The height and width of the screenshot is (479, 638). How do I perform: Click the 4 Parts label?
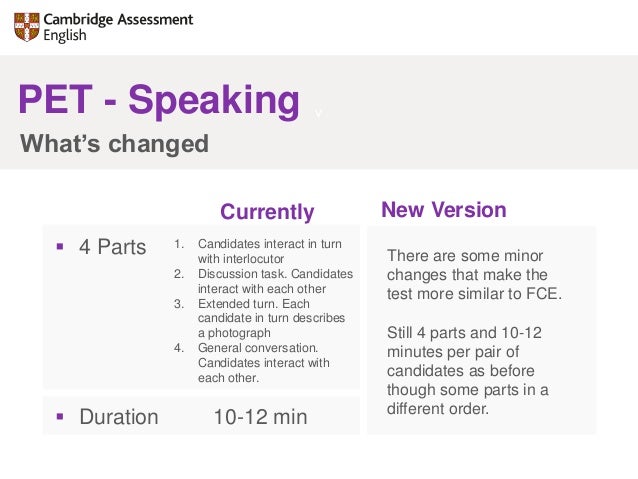[x=113, y=247]
